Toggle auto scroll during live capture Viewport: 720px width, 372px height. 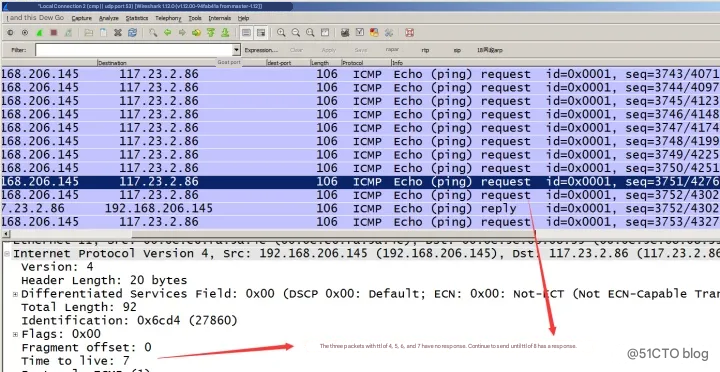261,33
